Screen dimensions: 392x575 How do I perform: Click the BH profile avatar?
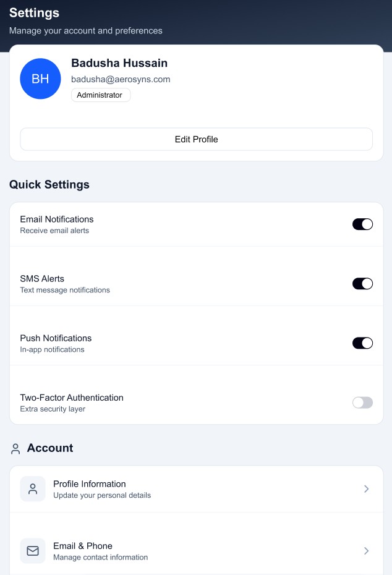[x=40, y=79]
